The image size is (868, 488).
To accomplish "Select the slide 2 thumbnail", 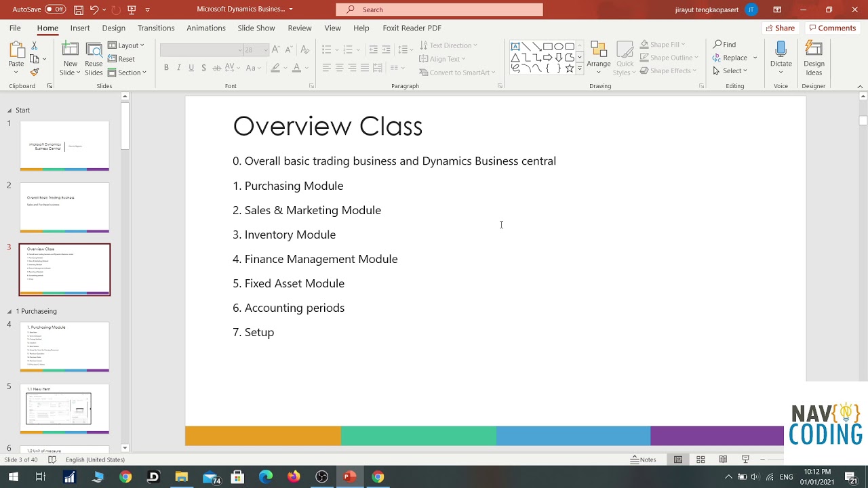I will [64, 207].
